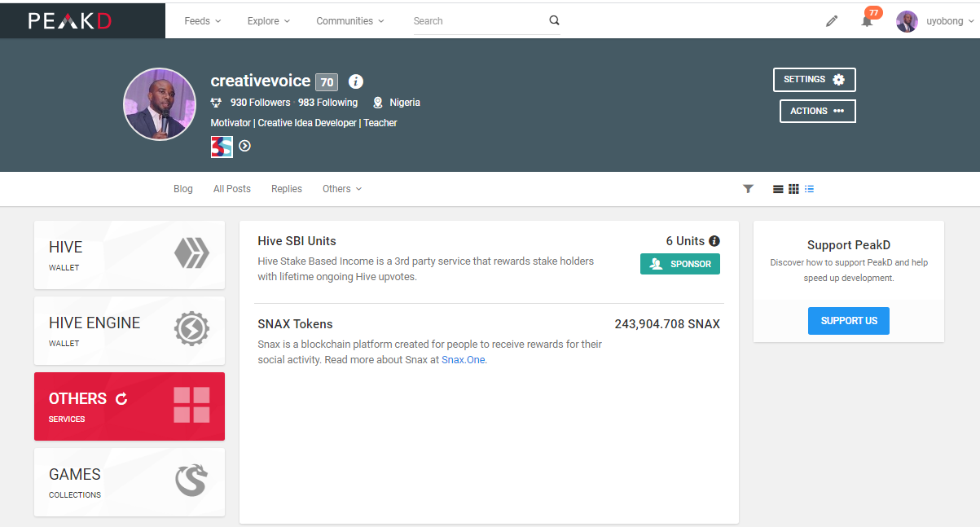Screen dimensions: 980x527
Task: Click the refresh icon beside Others
Action: pos(121,399)
